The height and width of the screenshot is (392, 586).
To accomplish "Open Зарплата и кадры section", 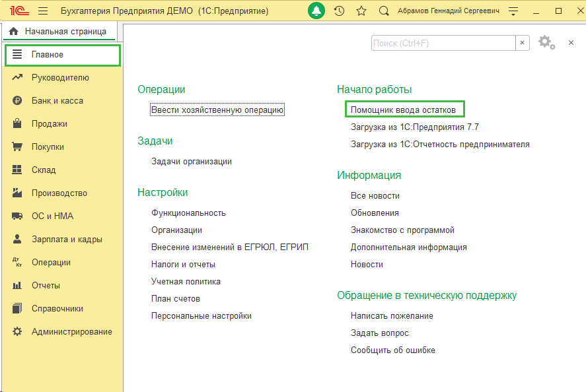I will tap(67, 240).
